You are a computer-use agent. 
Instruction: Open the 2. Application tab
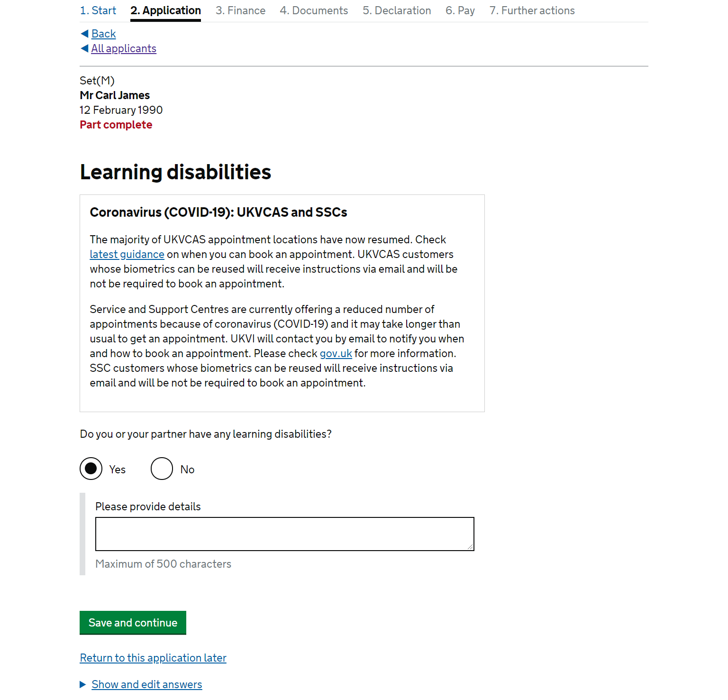click(x=166, y=10)
